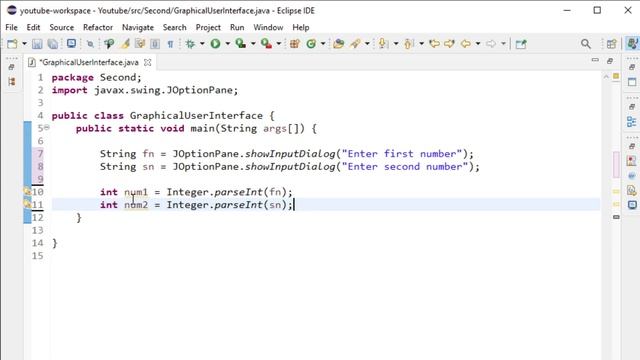Click the Next Edit Location icon
This screenshot has height=360, width=640.
449,44
